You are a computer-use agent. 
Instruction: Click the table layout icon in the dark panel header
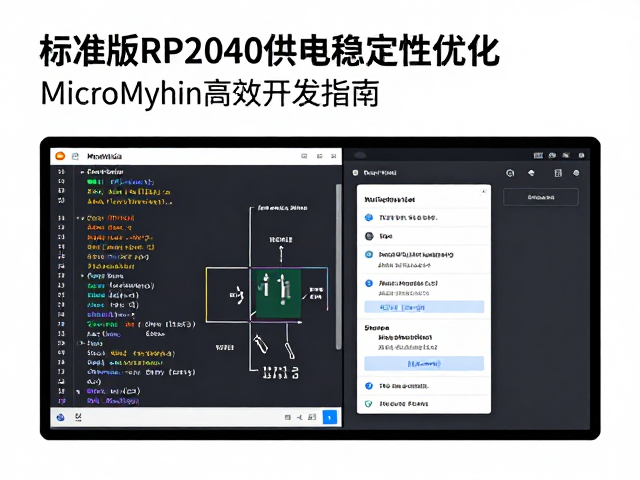point(558,173)
